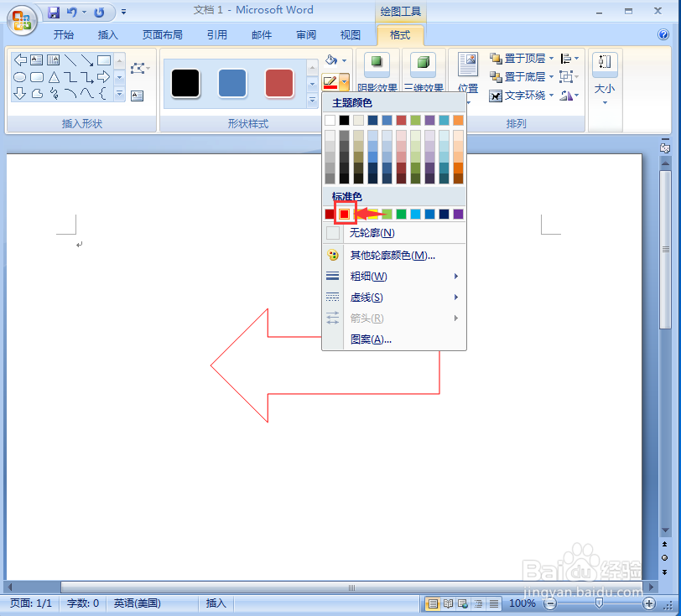Toggle the ruler display button
Viewport: 681px width, 616px height.
click(664, 148)
